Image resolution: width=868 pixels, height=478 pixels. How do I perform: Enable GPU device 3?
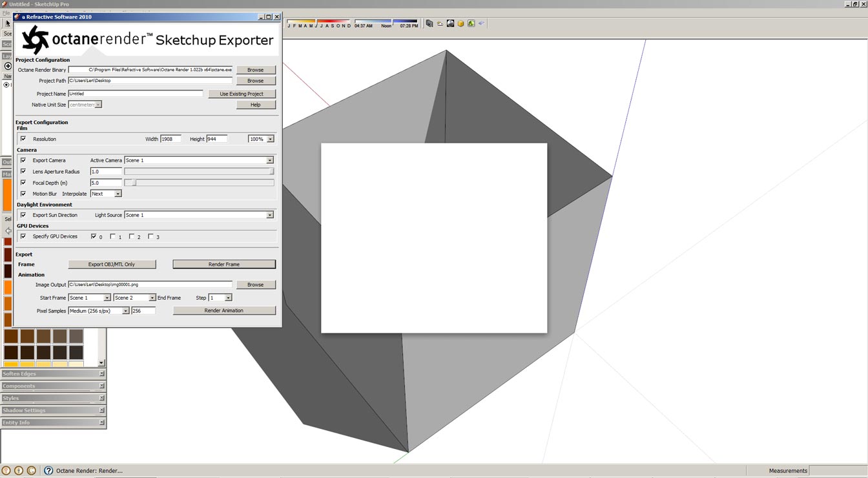pyautogui.click(x=151, y=236)
